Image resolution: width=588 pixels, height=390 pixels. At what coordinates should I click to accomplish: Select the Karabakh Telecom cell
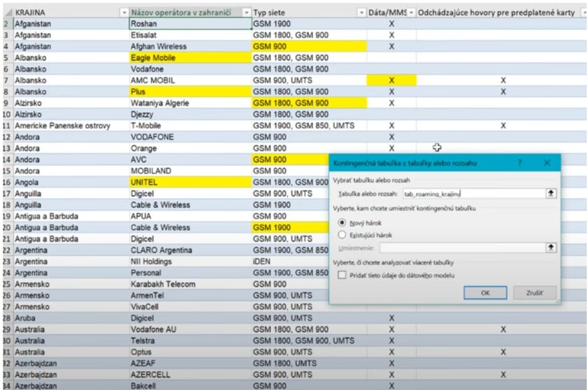pyautogui.click(x=191, y=284)
